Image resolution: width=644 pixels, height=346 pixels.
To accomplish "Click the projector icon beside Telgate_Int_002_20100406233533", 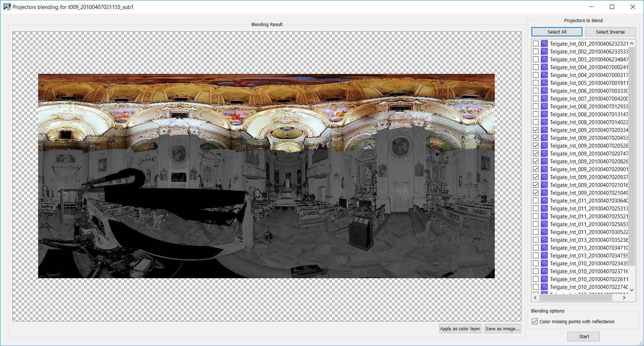I will 544,52.
